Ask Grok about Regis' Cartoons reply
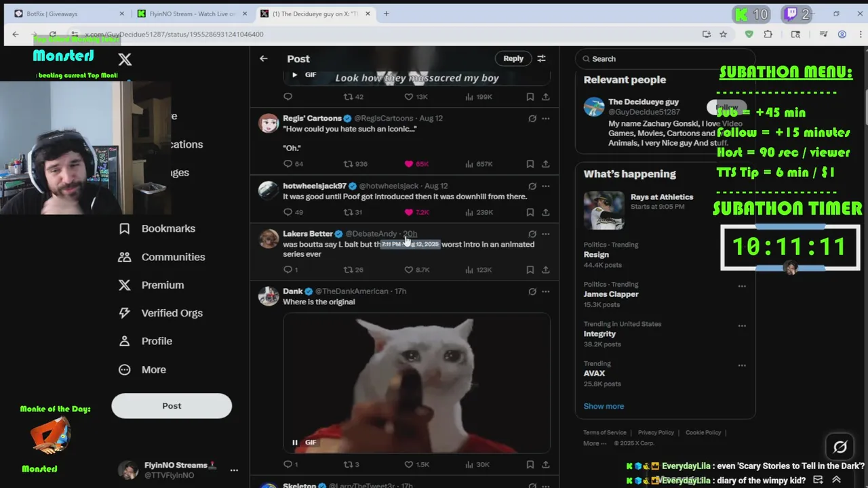The image size is (868, 488). (x=532, y=118)
